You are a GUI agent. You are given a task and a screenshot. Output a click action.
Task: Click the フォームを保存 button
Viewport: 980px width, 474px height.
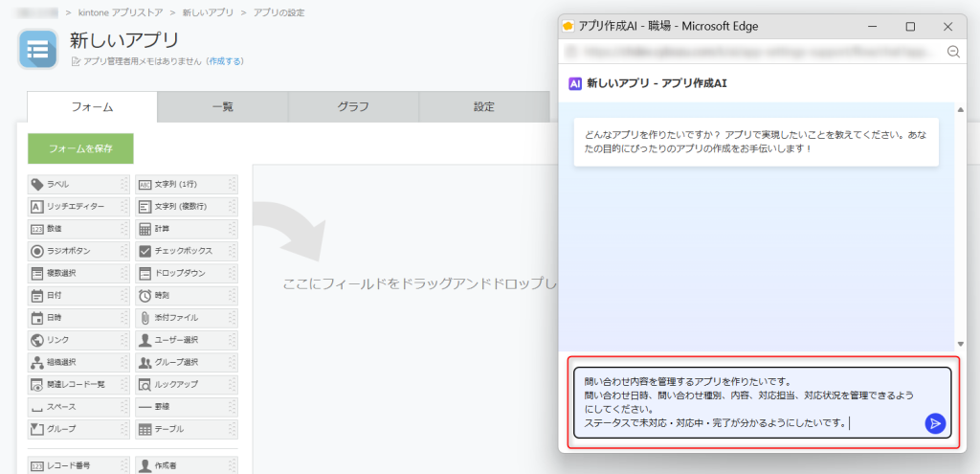tap(80, 148)
